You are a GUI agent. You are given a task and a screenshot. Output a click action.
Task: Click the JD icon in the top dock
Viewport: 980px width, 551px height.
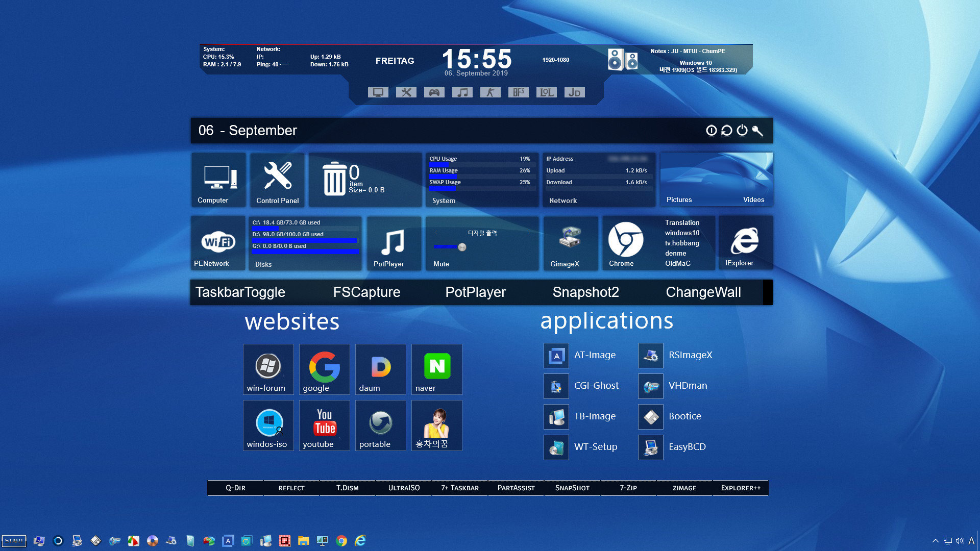pyautogui.click(x=575, y=92)
